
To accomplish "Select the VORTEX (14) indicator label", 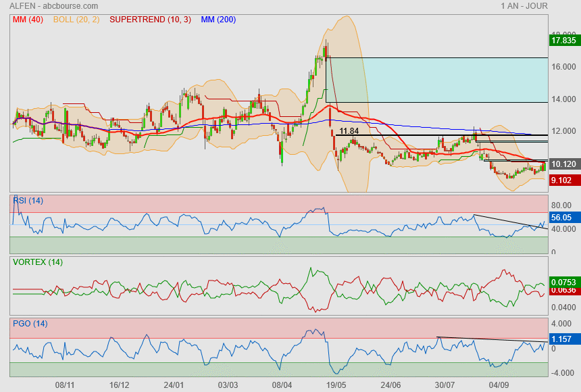I will pos(37,262).
